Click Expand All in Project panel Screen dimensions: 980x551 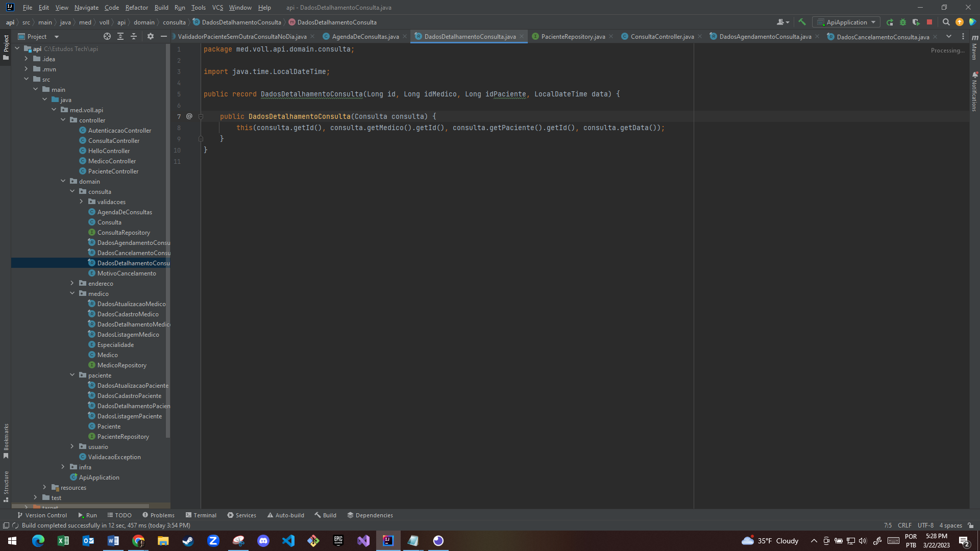[x=120, y=36]
